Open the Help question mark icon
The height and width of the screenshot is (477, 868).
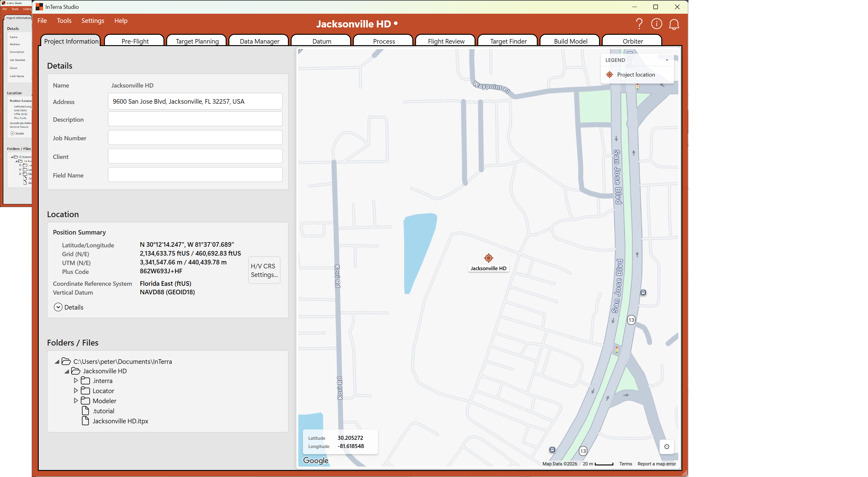(x=639, y=23)
